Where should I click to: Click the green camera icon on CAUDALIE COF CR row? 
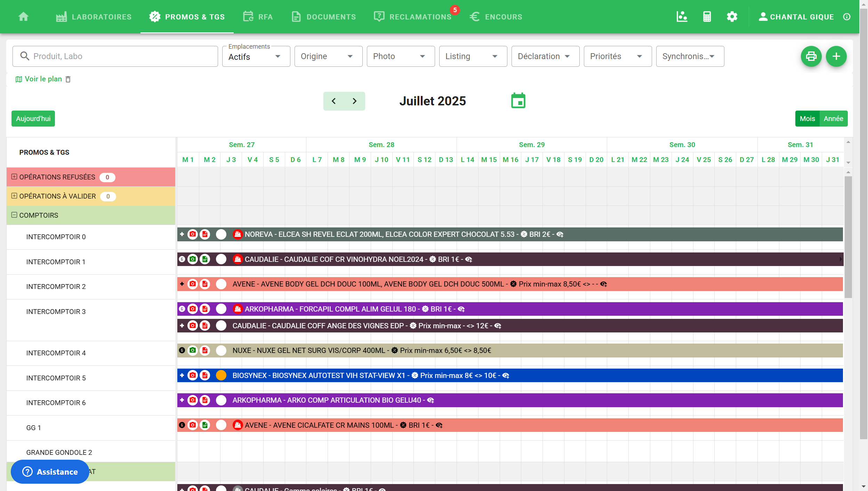(193, 259)
